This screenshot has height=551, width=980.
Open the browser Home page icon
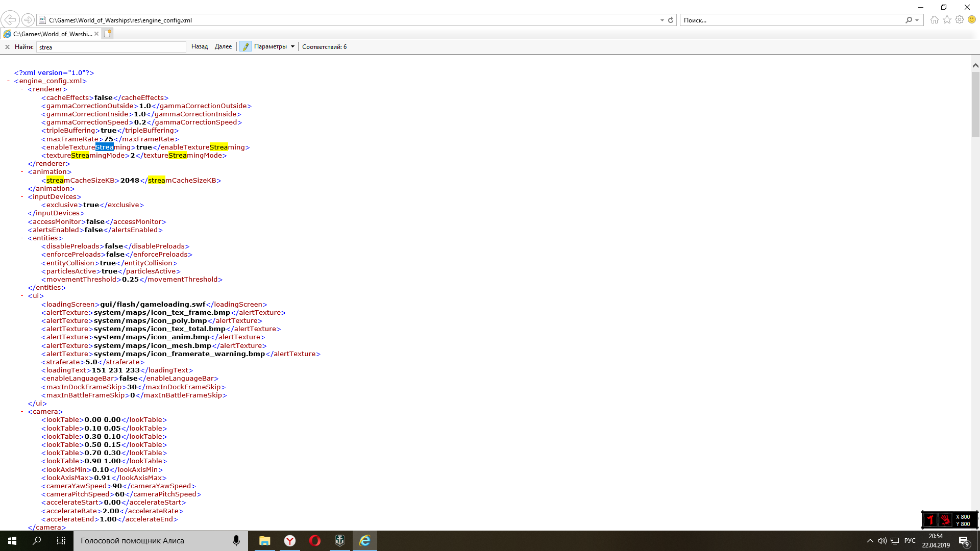point(934,20)
